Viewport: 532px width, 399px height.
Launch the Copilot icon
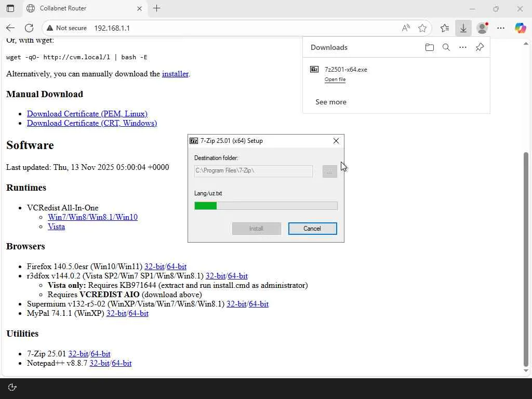click(520, 28)
